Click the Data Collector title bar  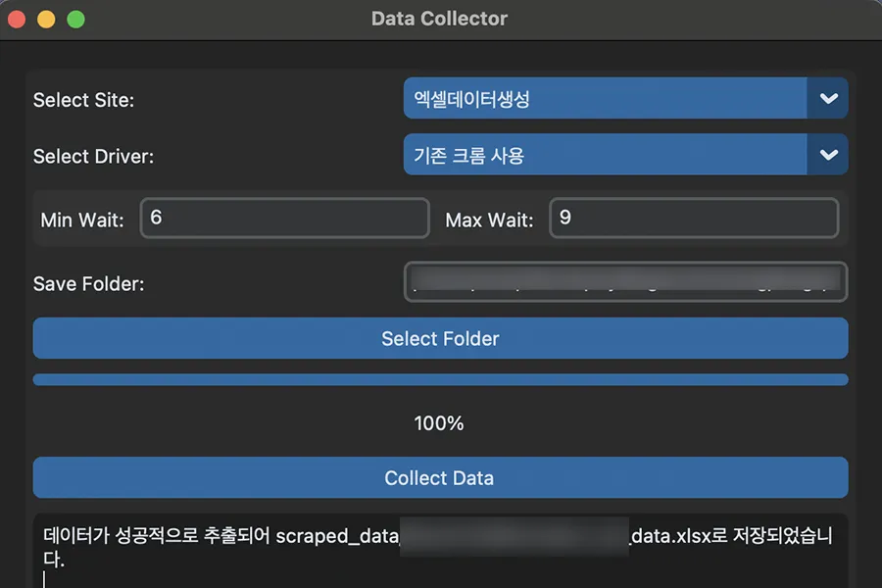439,18
